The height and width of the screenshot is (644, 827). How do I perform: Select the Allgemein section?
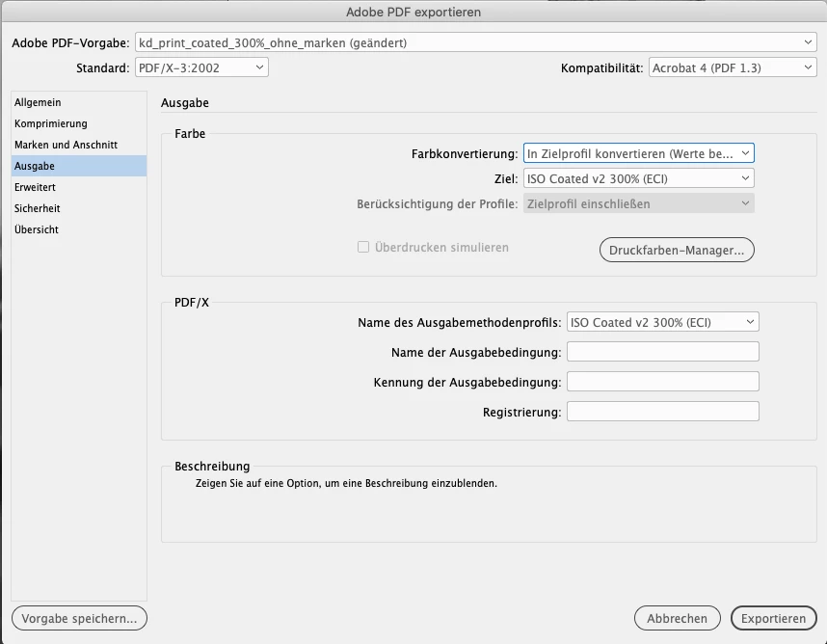pyautogui.click(x=79, y=102)
